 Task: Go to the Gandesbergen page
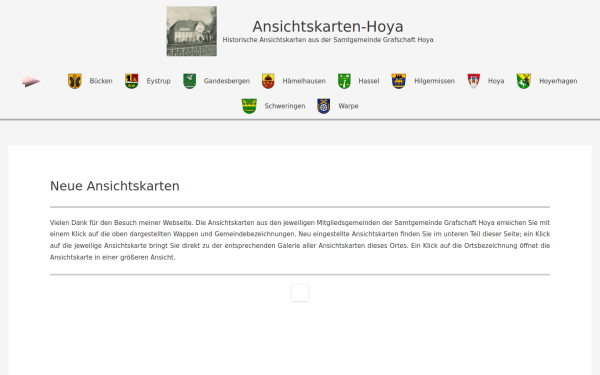pyautogui.click(x=227, y=81)
